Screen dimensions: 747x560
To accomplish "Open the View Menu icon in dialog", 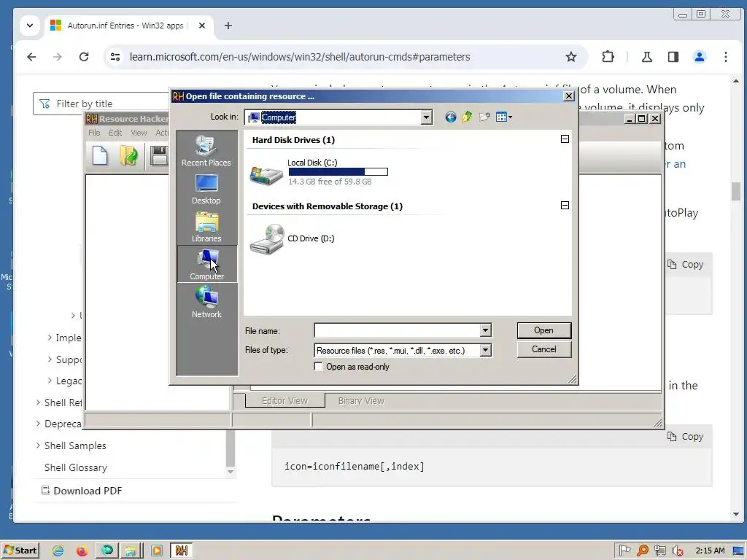I will point(503,117).
